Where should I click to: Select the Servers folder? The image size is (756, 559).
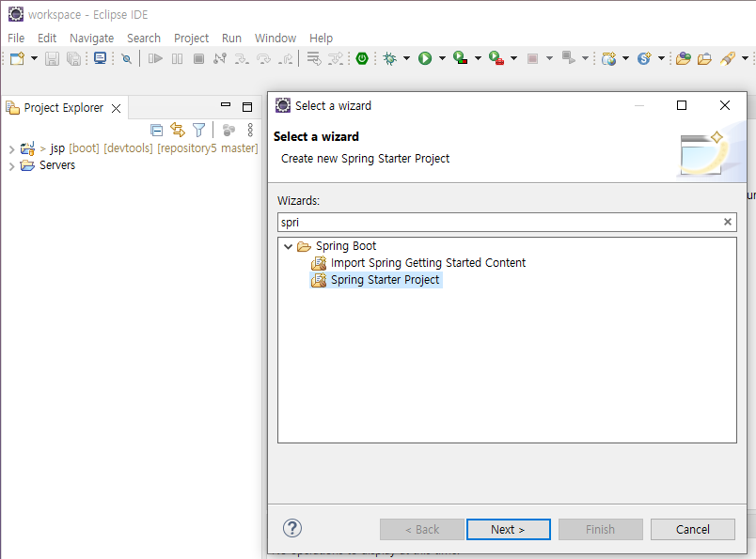(57, 165)
